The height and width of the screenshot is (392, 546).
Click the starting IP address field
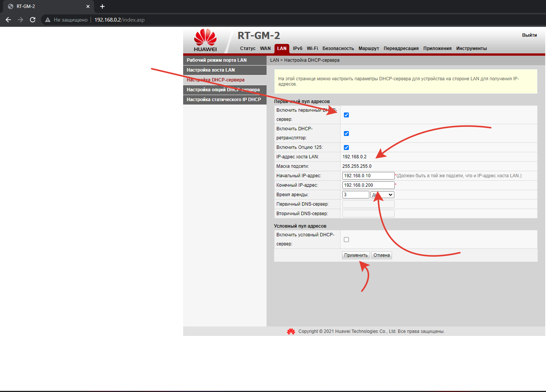point(368,176)
